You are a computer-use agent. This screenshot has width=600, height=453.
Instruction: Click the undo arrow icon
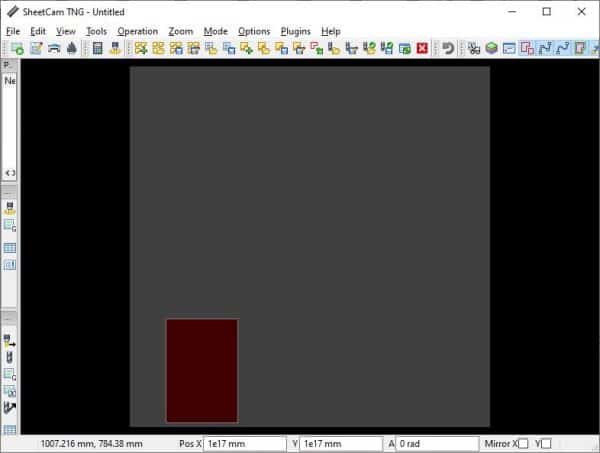pos(448,48)
